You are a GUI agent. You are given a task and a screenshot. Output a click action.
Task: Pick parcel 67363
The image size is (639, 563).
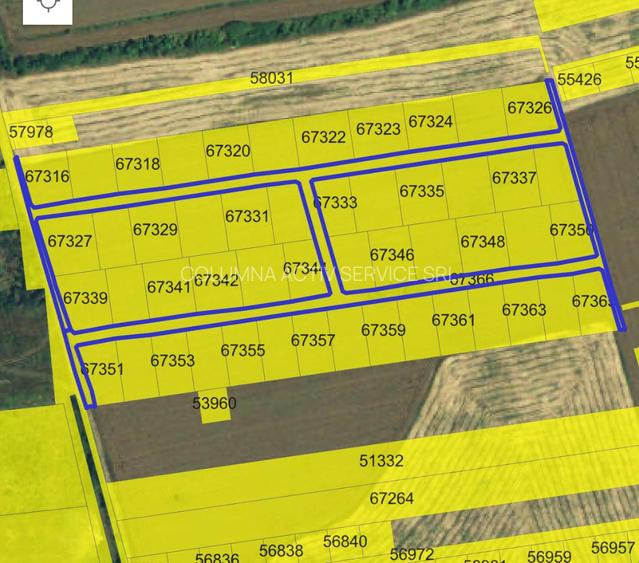(x=524, y=310)
